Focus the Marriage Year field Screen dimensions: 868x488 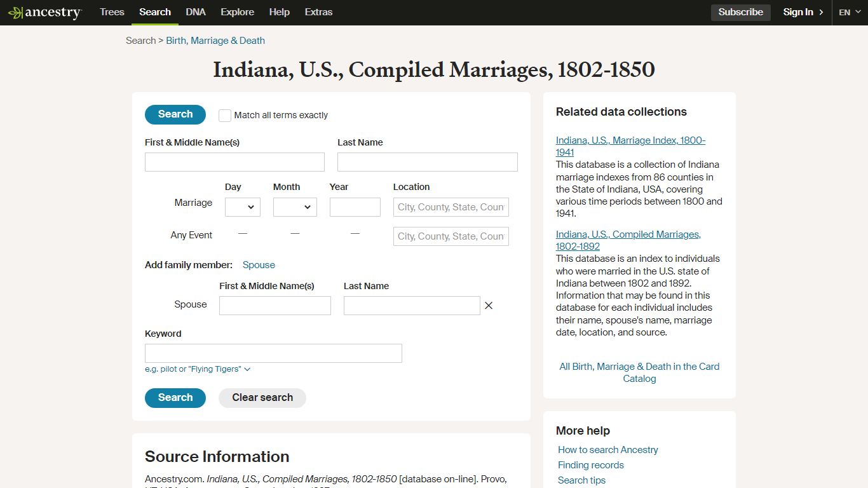[x=355, y=207]
